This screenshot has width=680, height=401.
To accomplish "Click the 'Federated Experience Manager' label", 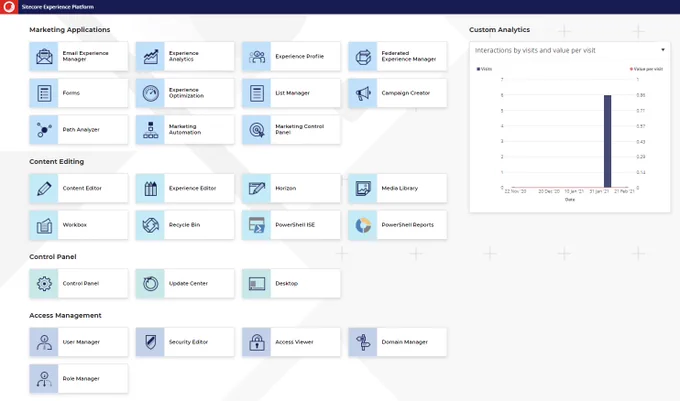I will (409, 56).
